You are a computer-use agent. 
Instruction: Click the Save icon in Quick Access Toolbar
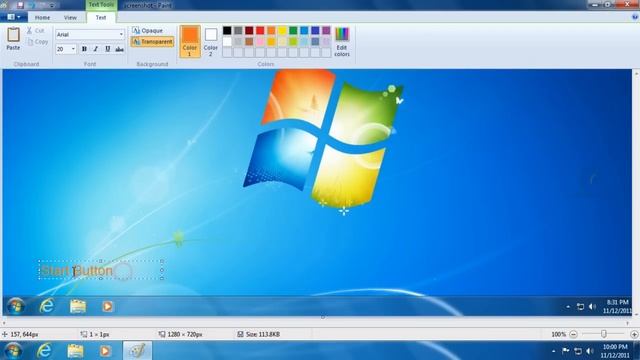tap(20, 5)
